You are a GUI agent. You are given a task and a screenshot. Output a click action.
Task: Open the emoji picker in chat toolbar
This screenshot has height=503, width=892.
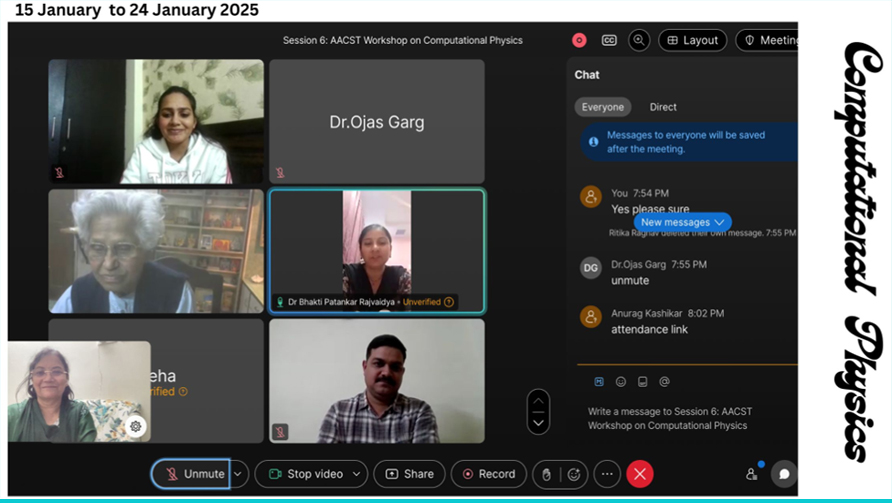click(621, 381)
